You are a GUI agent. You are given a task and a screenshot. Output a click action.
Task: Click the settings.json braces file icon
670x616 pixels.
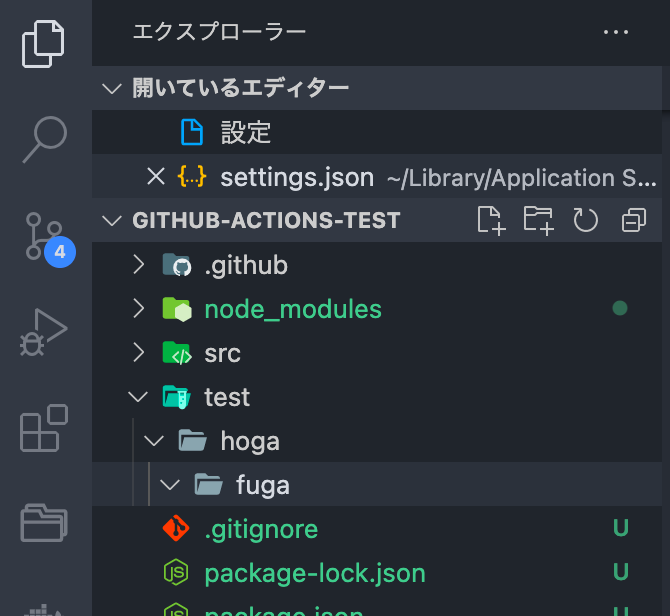(x=192, y=176)
